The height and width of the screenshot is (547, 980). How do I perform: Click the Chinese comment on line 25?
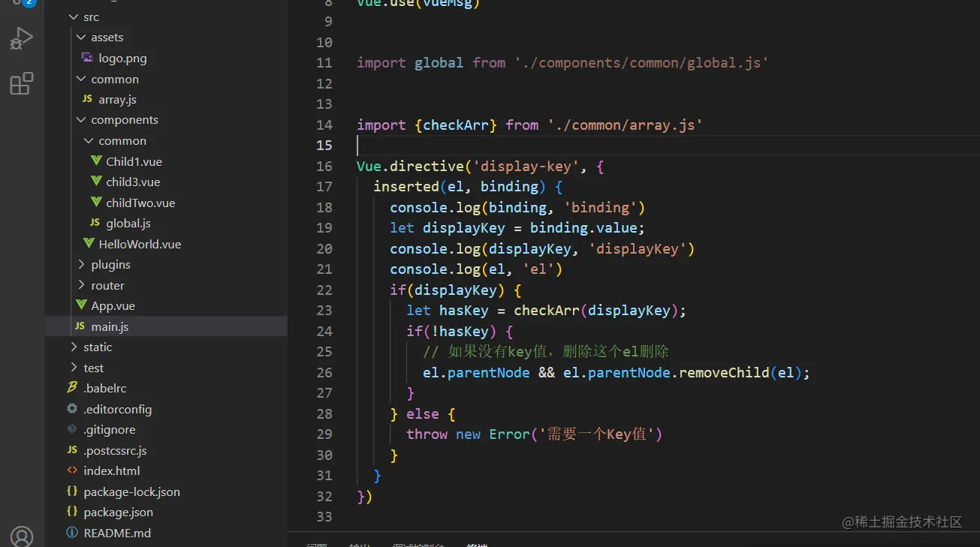tap(546, 352)
